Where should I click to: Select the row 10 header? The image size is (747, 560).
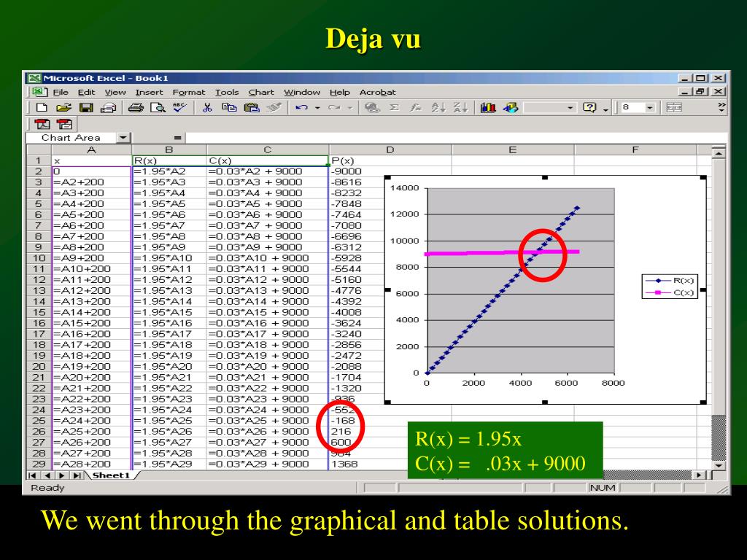pyautogui.click(x=39, y=258)
